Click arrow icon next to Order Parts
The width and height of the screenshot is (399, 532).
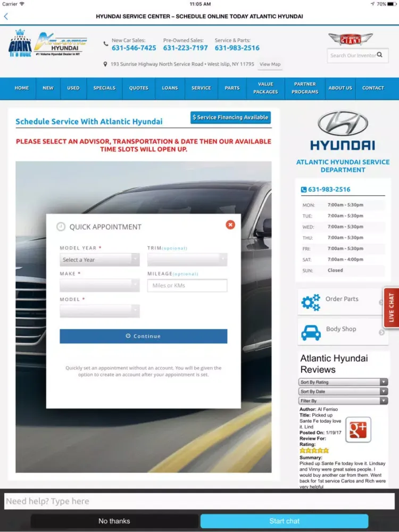click(381, 302)
